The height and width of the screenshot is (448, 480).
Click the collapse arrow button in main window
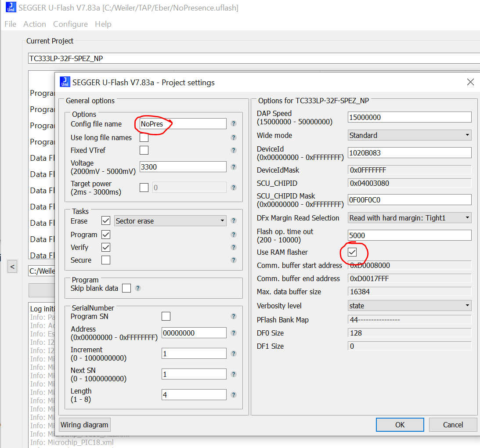pyautogui.click(x=12, y=267)
